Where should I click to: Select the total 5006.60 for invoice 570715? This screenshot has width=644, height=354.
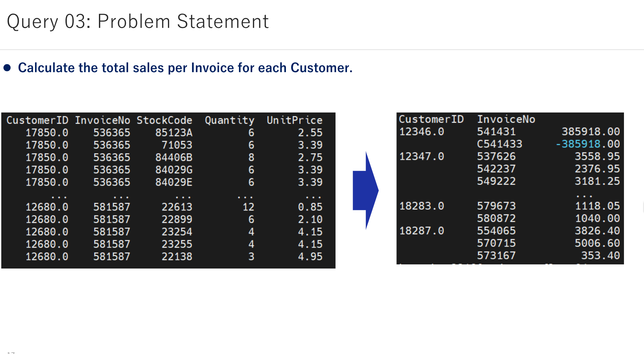(597, 243)
